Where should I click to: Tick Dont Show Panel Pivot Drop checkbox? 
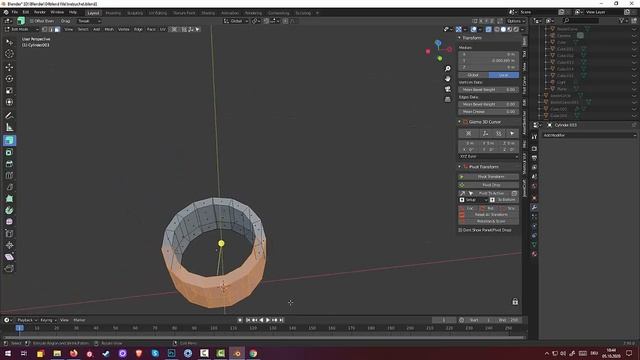click(x=460, y=230)
